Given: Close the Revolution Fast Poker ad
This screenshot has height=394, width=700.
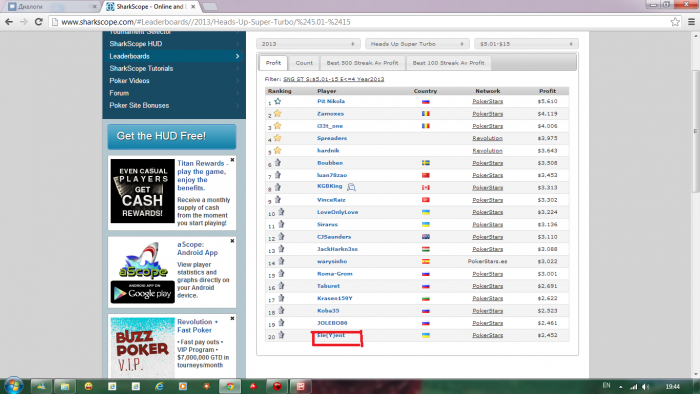Looking at the screenshot, I should point(232,319).
